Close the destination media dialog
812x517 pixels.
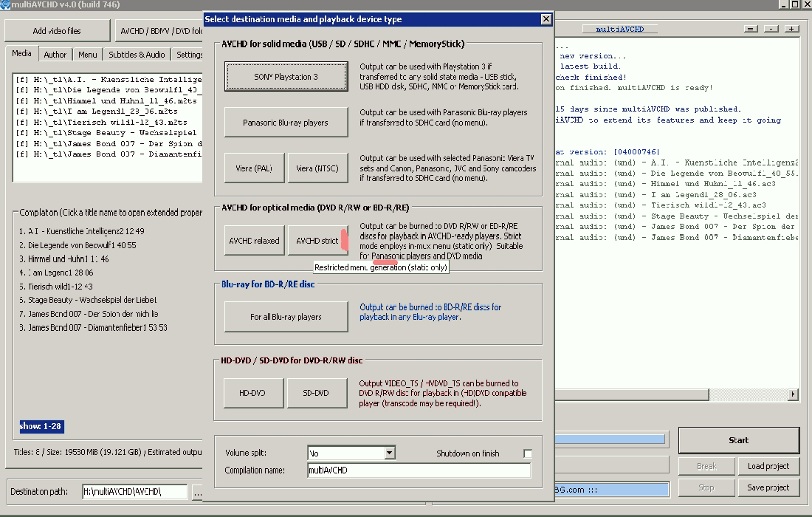[x=546, y=19]
